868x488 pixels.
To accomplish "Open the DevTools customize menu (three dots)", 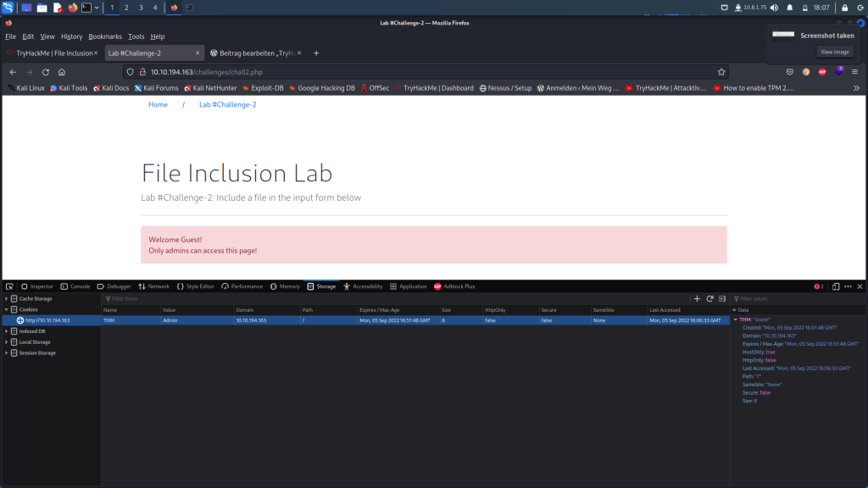I will coord(848,286).
